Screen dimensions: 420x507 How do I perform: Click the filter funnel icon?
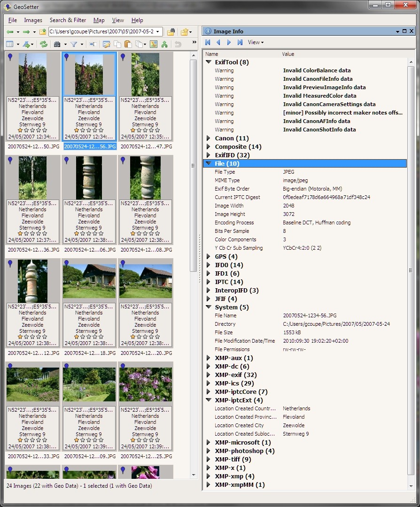pos(74,44)
